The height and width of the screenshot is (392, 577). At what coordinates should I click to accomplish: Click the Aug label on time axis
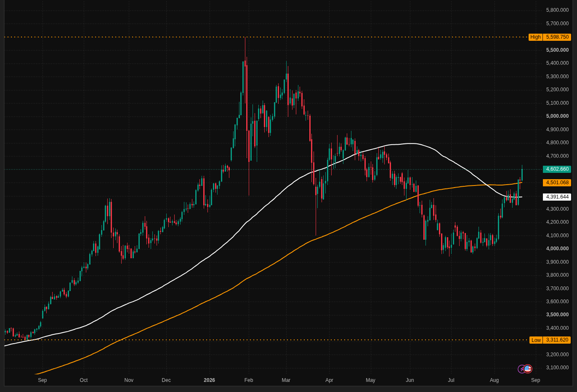[494, 380]
